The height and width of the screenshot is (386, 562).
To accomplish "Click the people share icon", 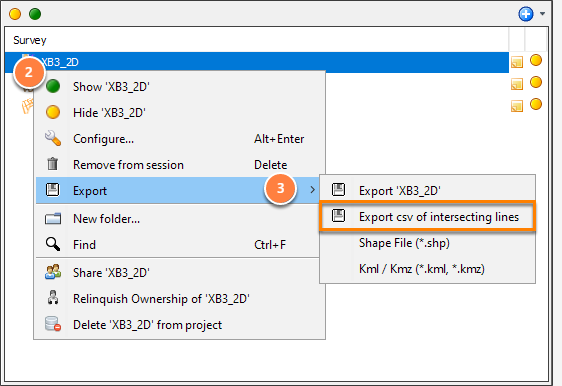I will (53, 272).
